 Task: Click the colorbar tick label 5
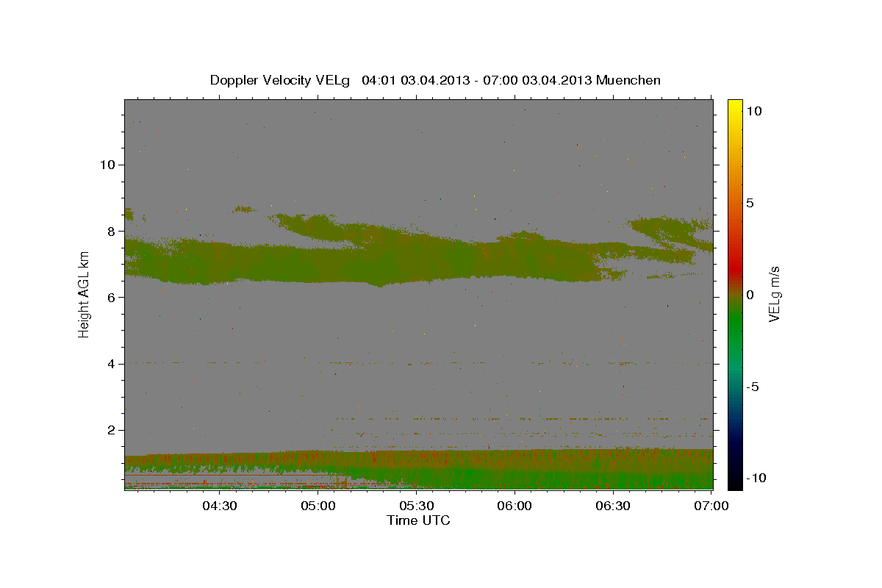[750, 203]
